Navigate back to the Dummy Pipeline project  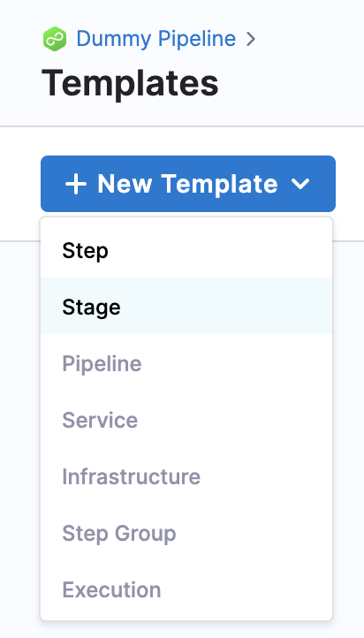[156, 39]
